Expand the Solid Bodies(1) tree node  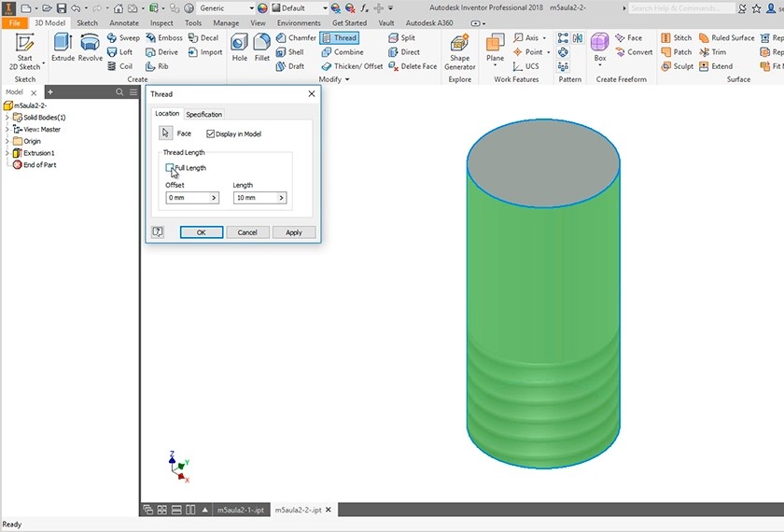tap(7, 118)
